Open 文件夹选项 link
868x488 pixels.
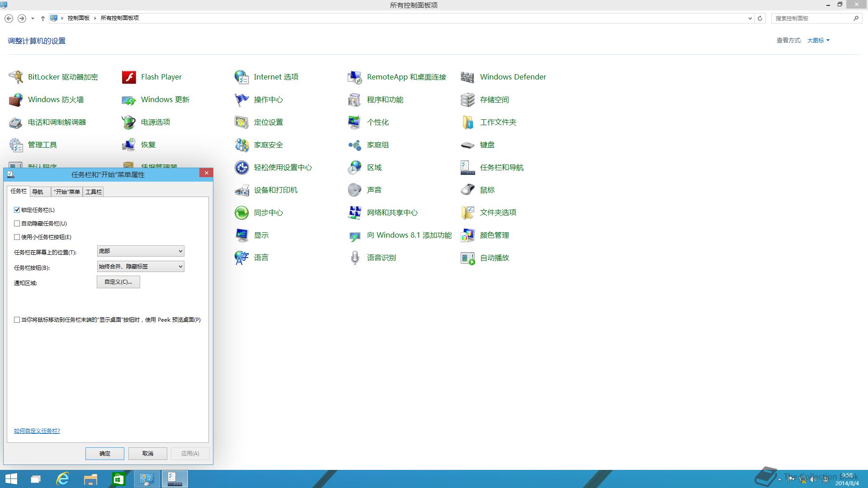498,213
